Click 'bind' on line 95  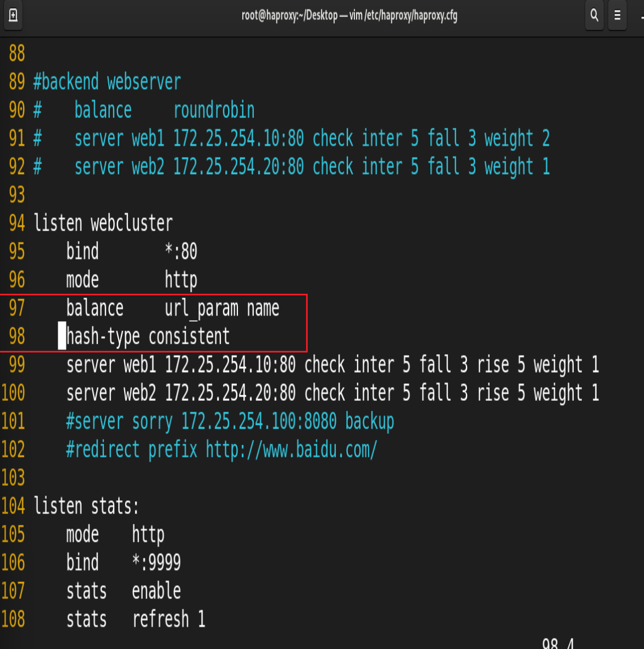(82, 251)
